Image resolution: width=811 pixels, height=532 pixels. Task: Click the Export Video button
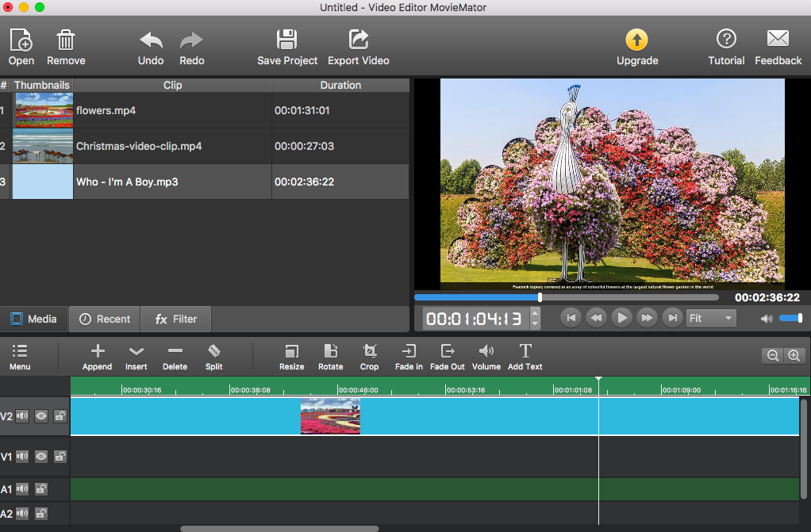click(357, 46)
